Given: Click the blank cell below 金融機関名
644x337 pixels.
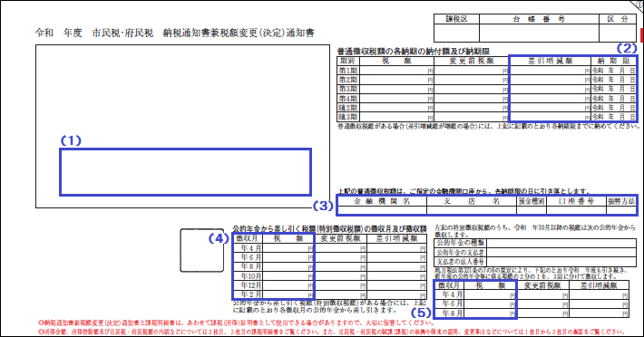Looking at the screenshot, I should [x=382, y=210].
